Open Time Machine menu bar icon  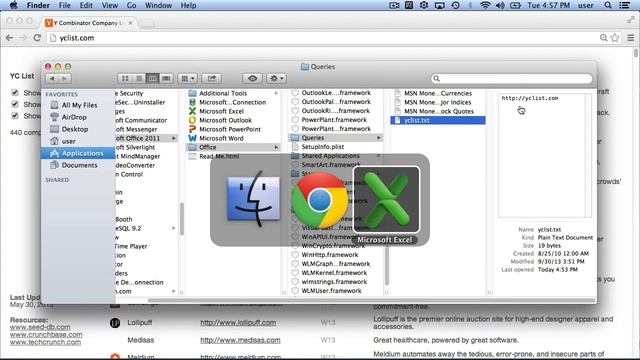[456, 5]
